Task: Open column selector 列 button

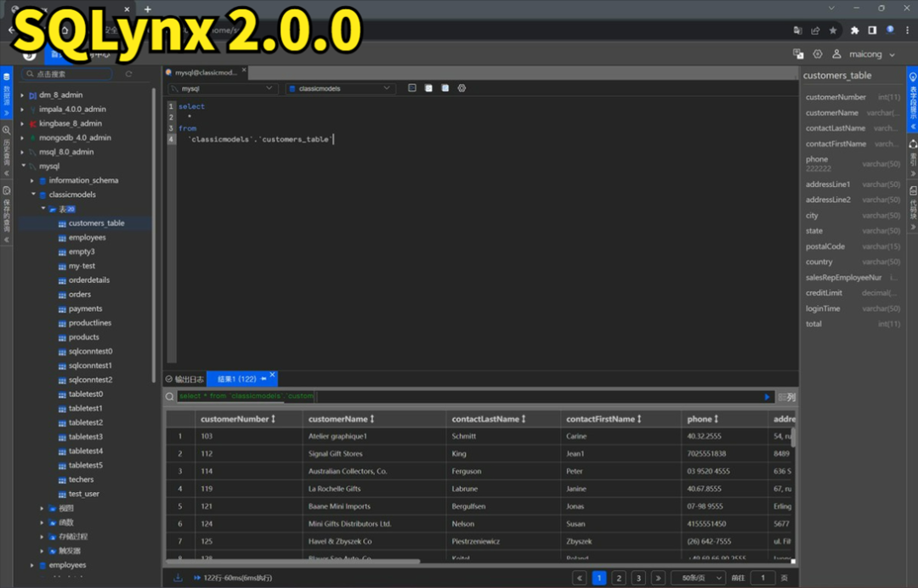Action: click(786, 398)
